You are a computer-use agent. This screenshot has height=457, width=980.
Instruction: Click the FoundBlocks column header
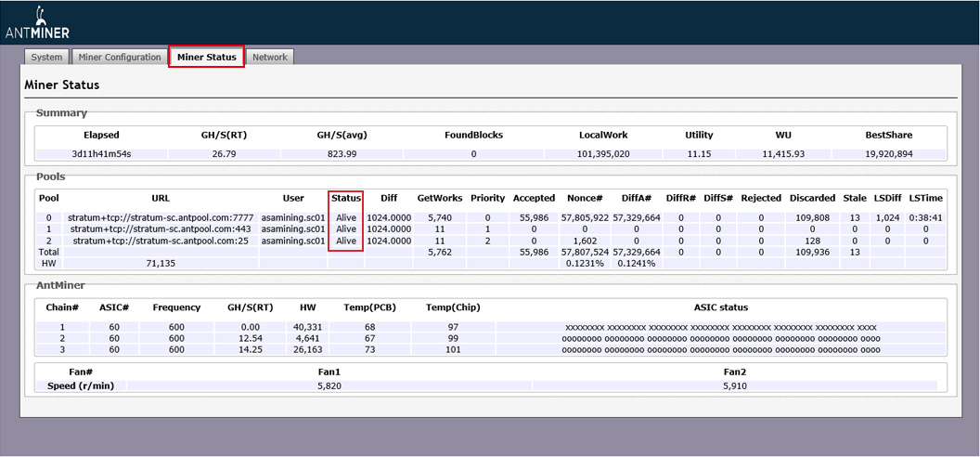tap(473, 135)
